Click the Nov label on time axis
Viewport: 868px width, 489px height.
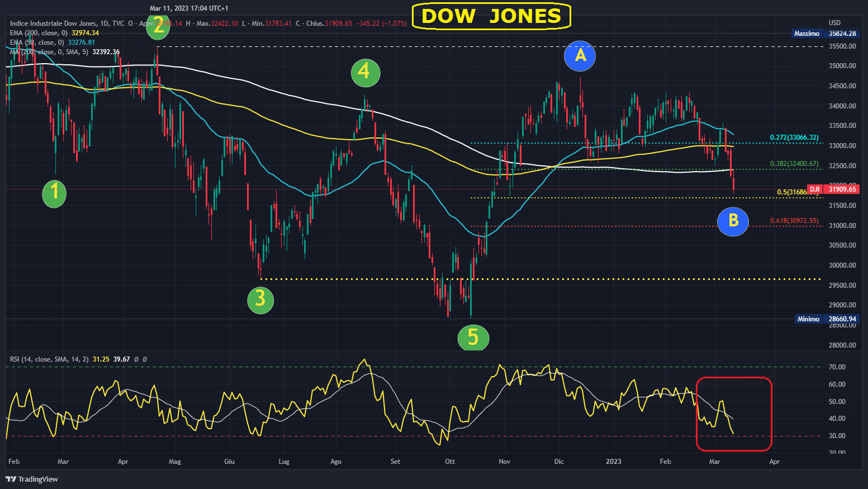click(x=505, y=462)
